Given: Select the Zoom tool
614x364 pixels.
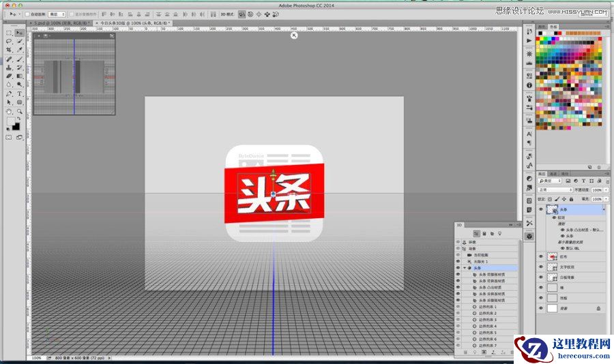Looking at the screenshot, I should pos(19,112).
